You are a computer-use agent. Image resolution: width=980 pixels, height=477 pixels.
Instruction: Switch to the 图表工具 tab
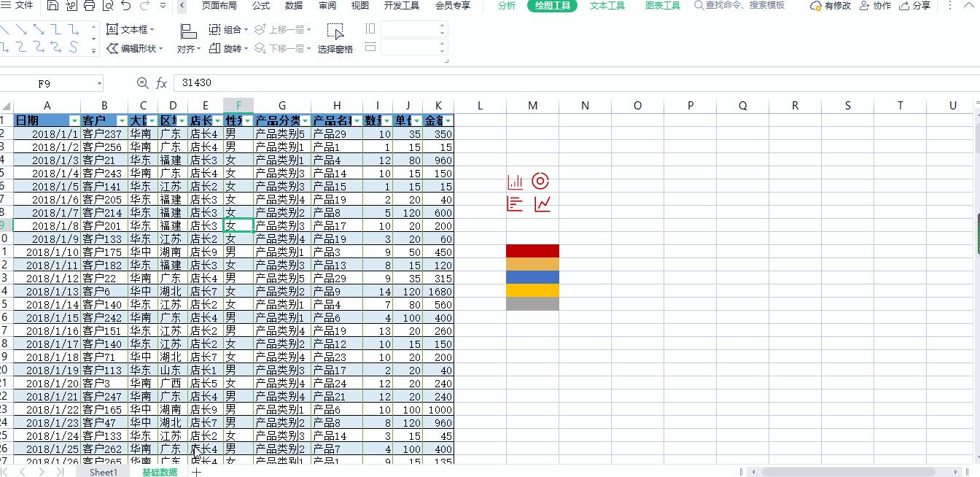tap(662, 6)
